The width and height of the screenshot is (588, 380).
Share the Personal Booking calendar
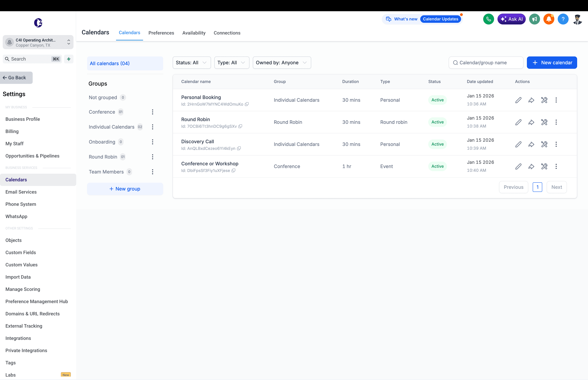point(531,100)
